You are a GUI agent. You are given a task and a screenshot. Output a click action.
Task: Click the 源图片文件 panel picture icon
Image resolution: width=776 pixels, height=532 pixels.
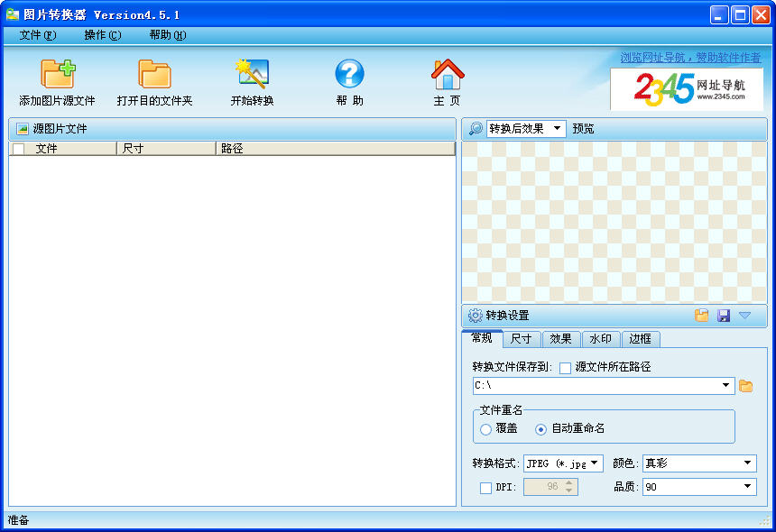coord(23,129)
